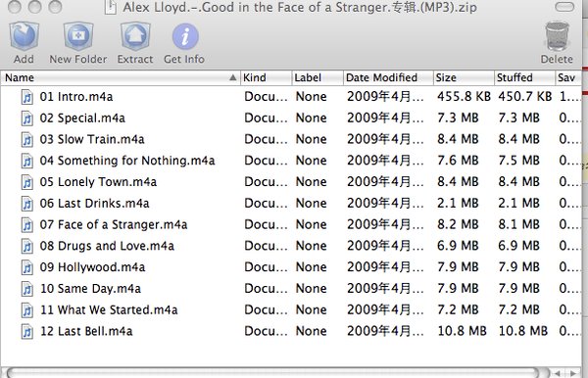
Task: Select file name 11 What We Started.m4a
Action: tap(109, 310)
